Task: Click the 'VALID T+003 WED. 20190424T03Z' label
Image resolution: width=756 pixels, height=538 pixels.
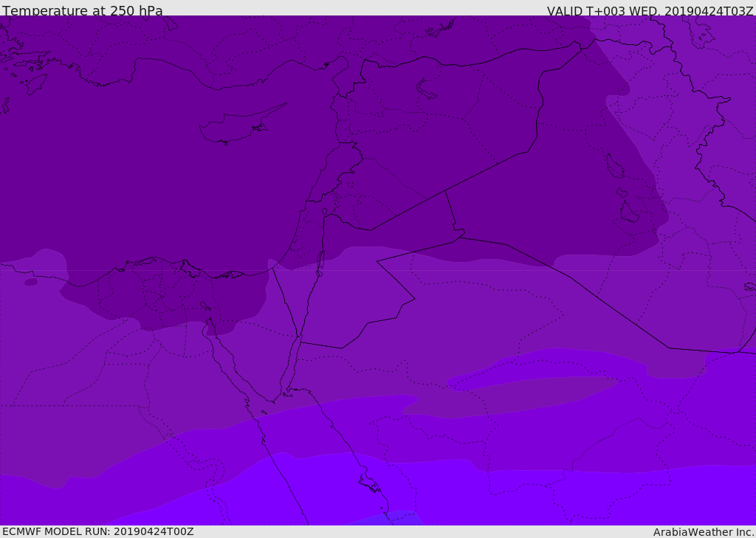Action: pos(650,11)
